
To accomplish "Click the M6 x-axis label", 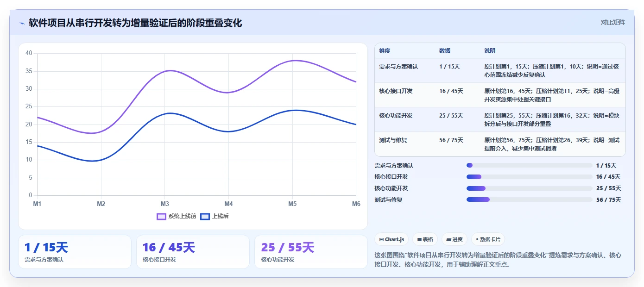I will [356, 204].
